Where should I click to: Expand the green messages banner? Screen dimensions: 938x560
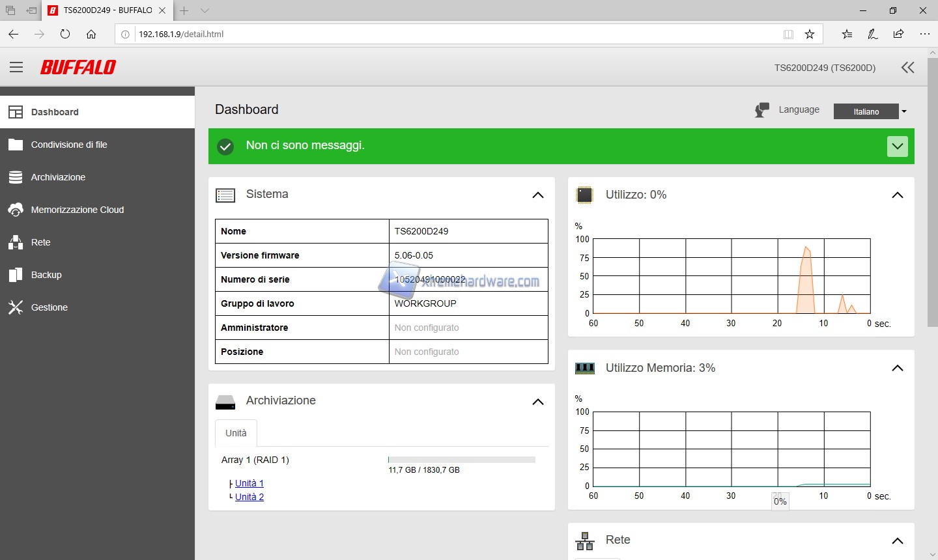897,147
